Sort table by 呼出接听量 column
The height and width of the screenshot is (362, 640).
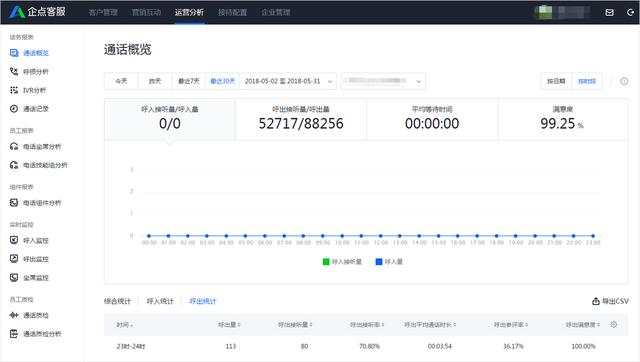click(295, 325)
